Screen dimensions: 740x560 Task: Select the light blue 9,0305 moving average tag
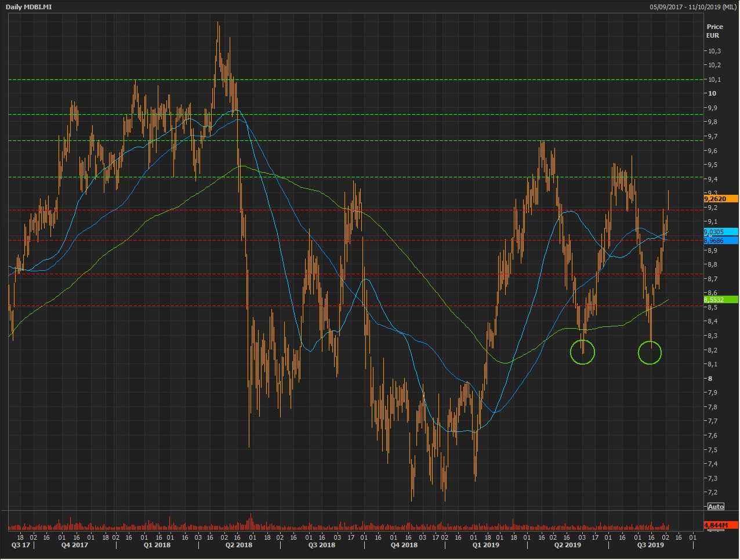720,232
